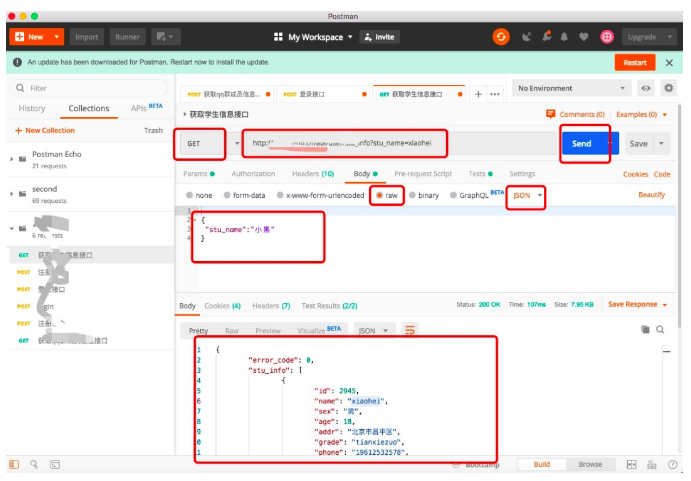This screenshot has height=481, width=691.
Task: Click the sync status icon
Action: (501, 37)
